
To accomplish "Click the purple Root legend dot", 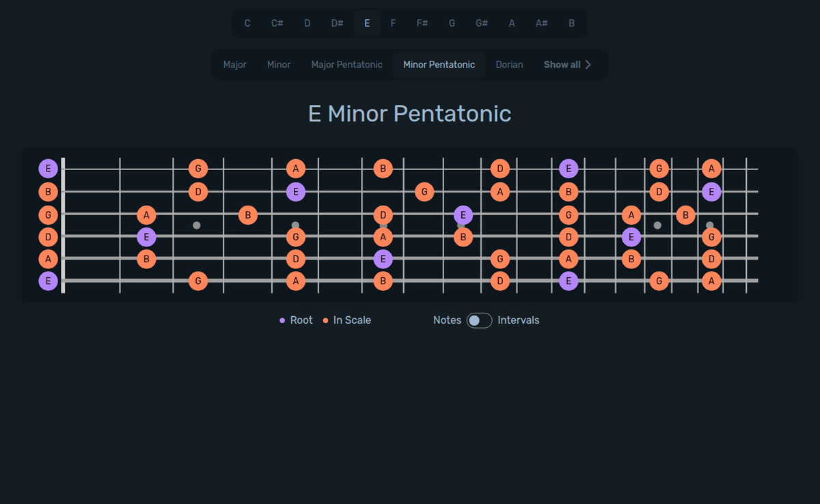I will [282, 320].
